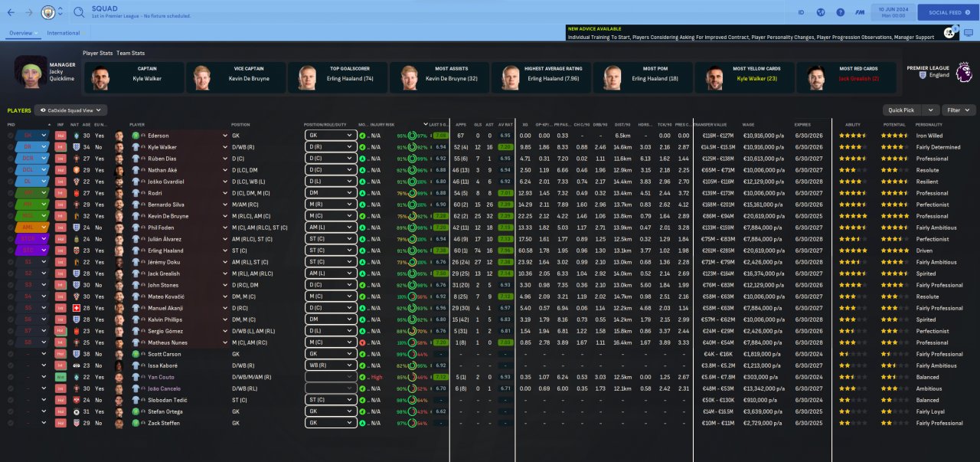Open the Filter dropdown
This screenshot has width=980, height=462.
(959, 110)
